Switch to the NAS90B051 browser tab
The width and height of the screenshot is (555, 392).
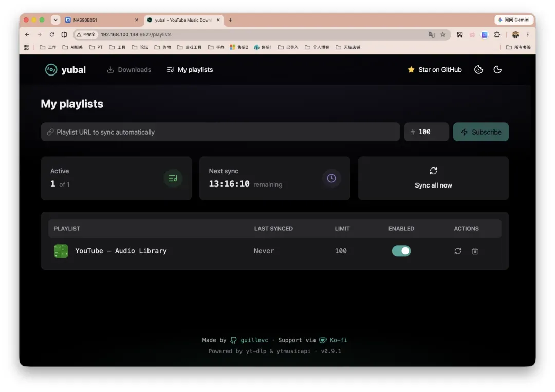101,20
